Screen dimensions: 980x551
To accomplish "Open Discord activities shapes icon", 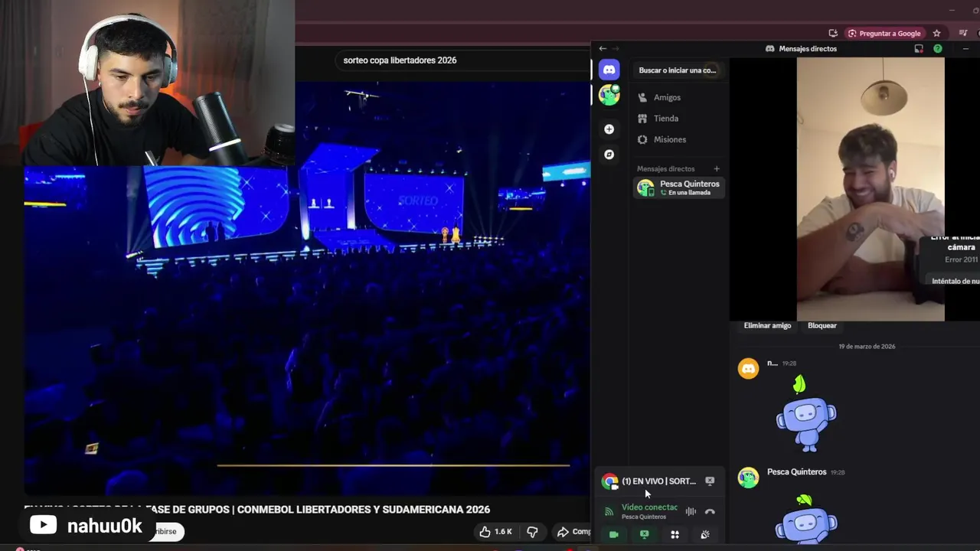I will coord(675,535).
